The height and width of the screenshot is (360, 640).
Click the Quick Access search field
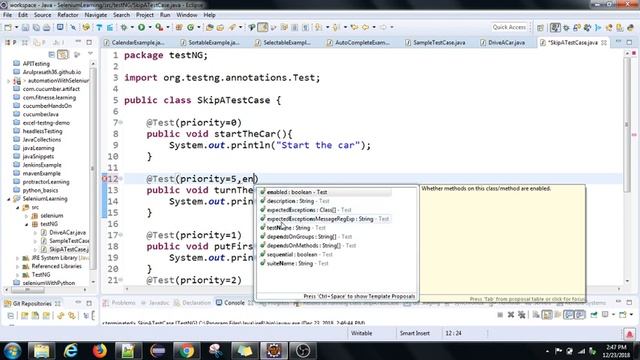509,27
